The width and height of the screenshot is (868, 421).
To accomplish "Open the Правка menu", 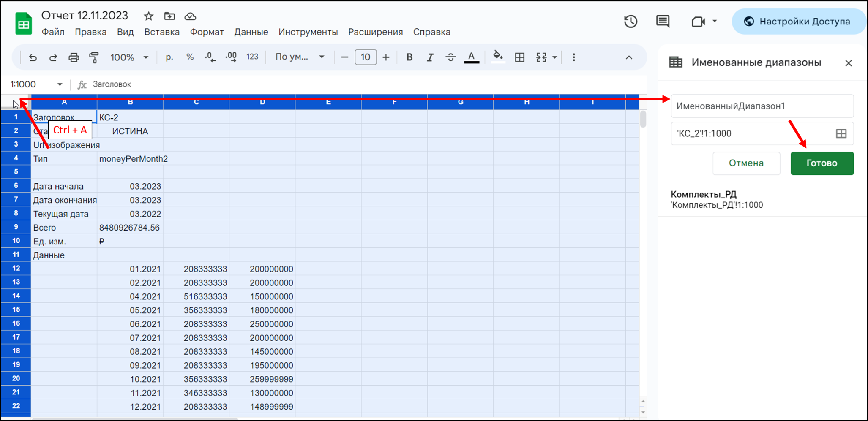I will tap(90, 32).
